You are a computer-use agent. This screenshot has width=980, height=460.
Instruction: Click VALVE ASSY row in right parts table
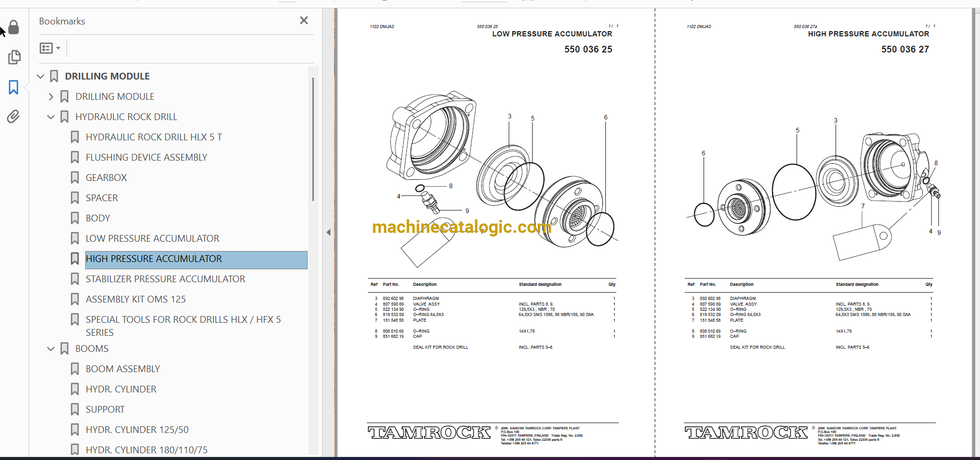click(810, 304)
